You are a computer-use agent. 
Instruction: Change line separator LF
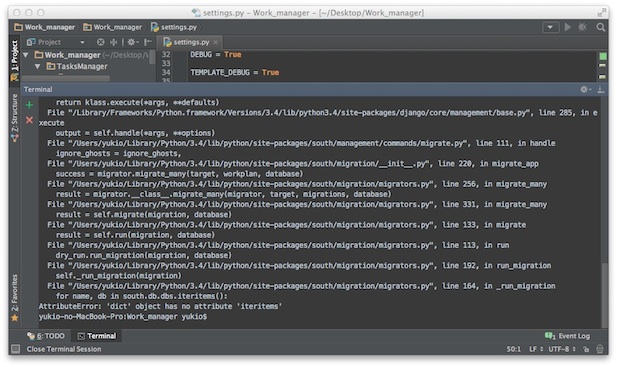pos(536,349)
